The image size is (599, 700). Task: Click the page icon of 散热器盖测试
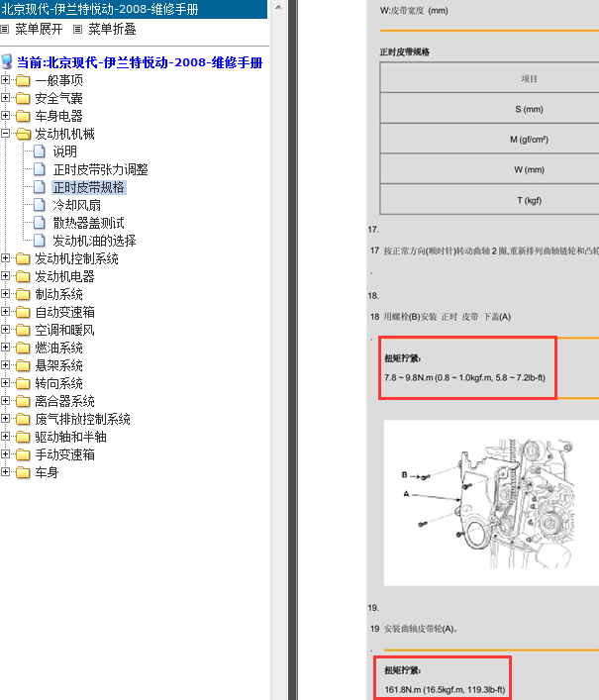click(x=40, y=223)
